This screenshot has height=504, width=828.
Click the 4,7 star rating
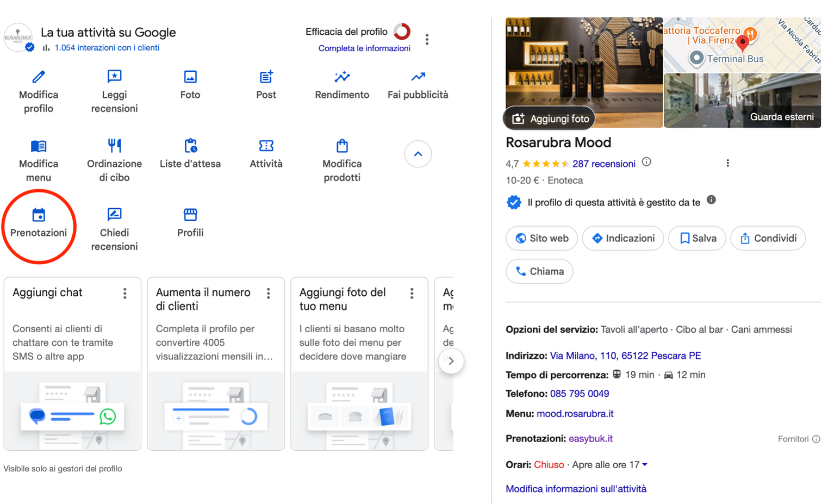tap(537, 164)
